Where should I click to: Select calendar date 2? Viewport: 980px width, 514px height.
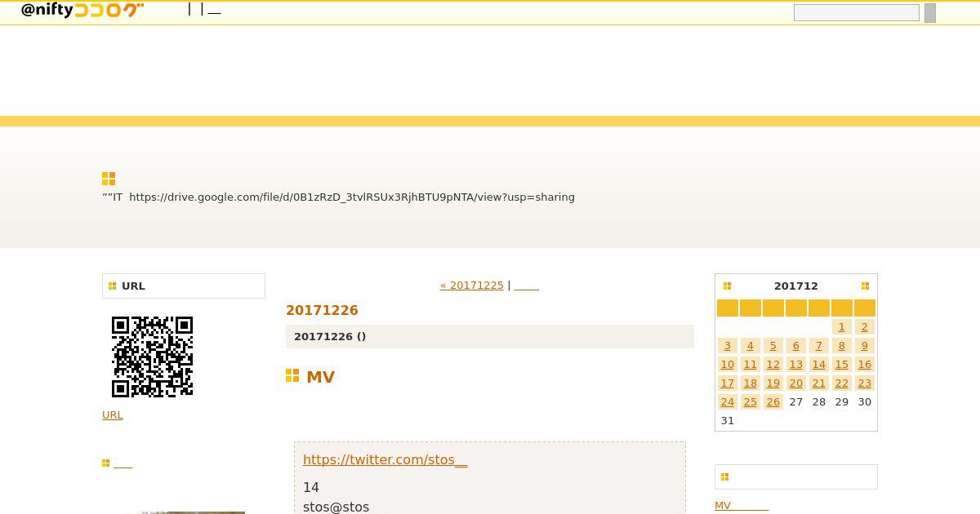click(864, 326)
